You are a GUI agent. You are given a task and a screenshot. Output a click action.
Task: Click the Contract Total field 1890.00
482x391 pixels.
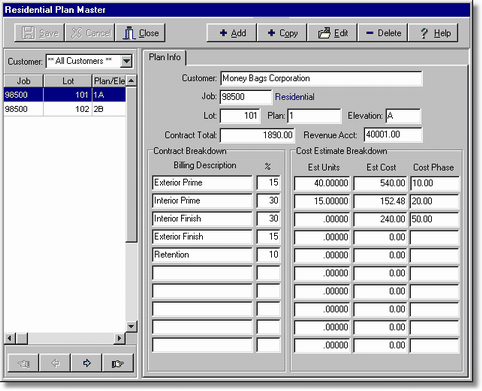click(x=257, y=135)
